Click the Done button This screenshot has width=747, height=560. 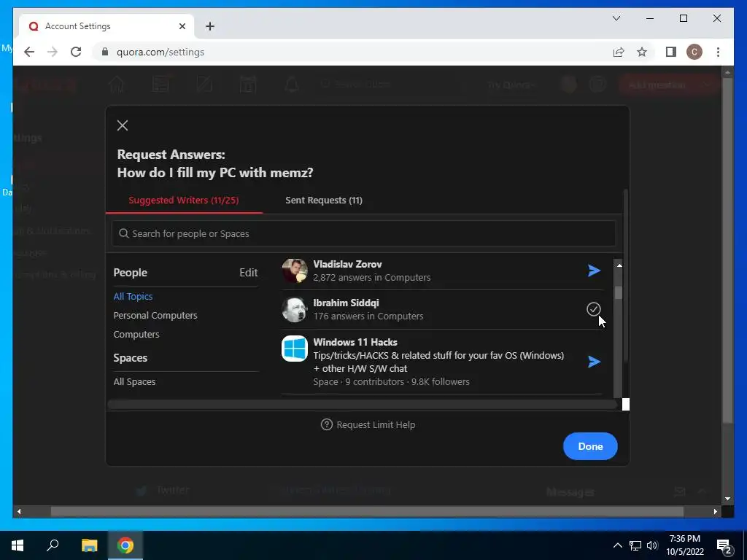[590, 446]
